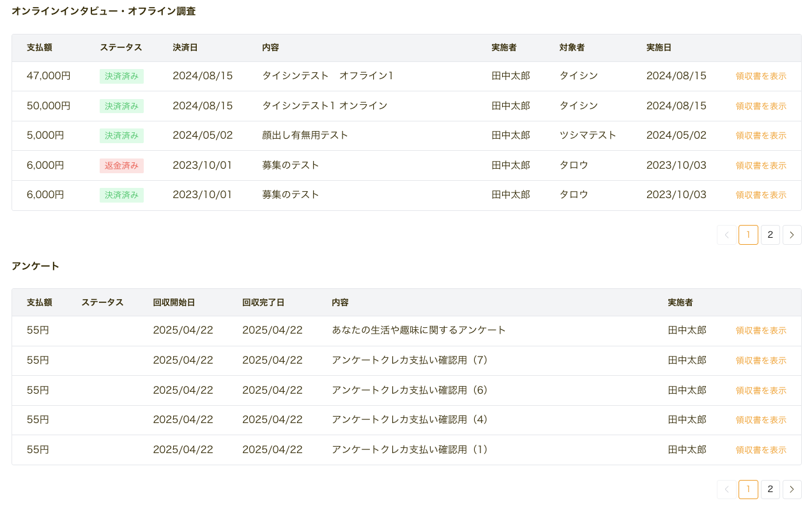Show receipt for 50,000円 online interview
This screenshot has height=510, width=812.
coord(760,106)
